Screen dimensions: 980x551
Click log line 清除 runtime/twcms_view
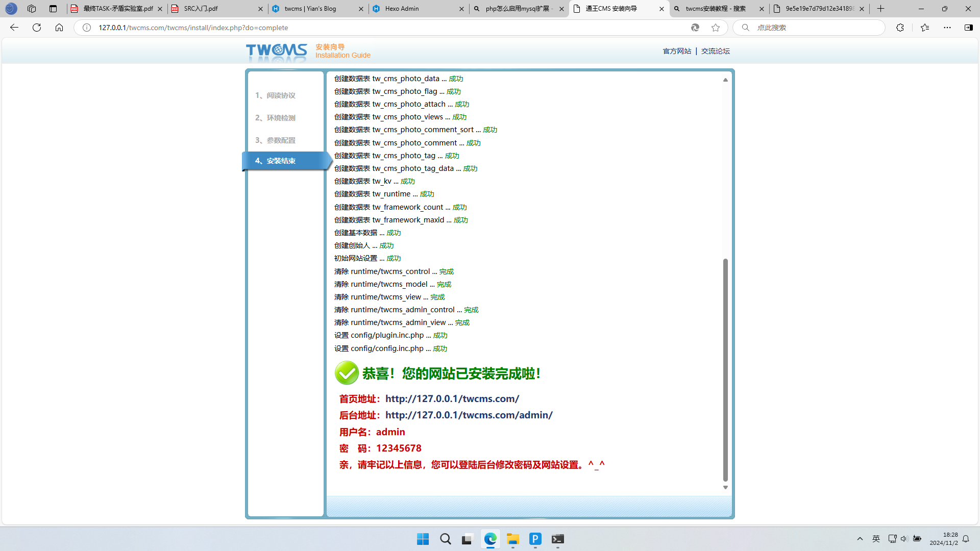[x=389, y=297]
